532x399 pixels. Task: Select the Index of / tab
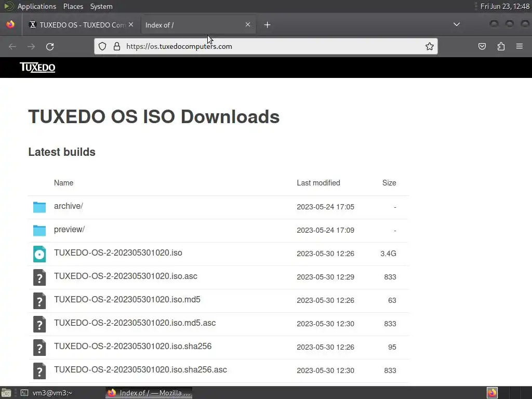[198, 25]
